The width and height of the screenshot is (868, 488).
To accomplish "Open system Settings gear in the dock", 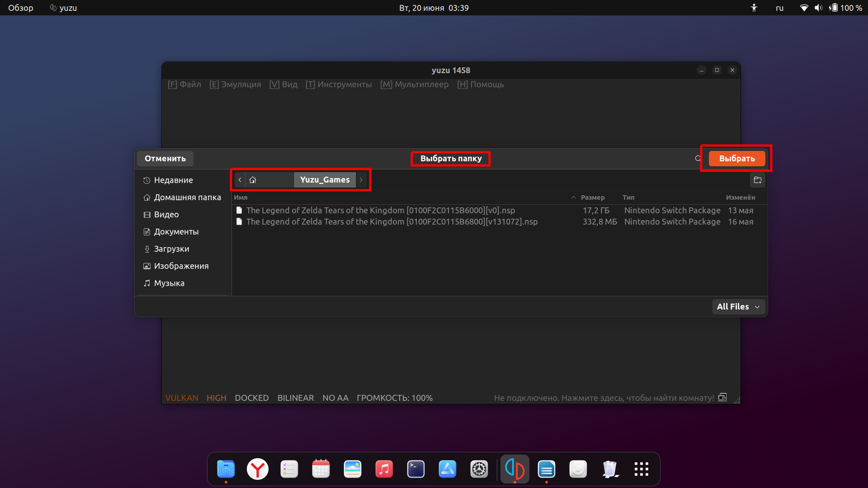I will 479,469.
